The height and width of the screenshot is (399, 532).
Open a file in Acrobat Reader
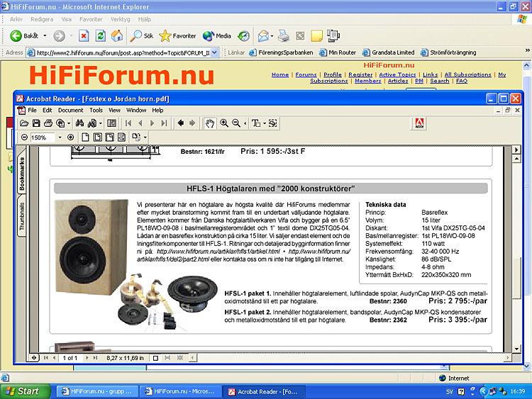(23, 123)
